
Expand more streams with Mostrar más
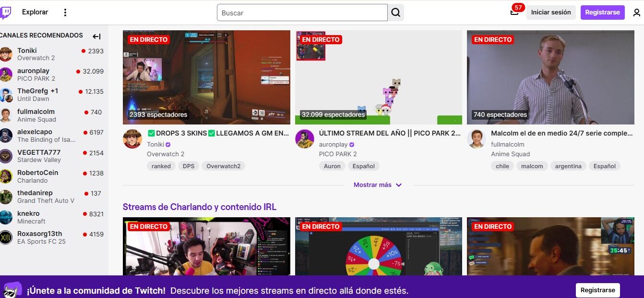[377, 185]
